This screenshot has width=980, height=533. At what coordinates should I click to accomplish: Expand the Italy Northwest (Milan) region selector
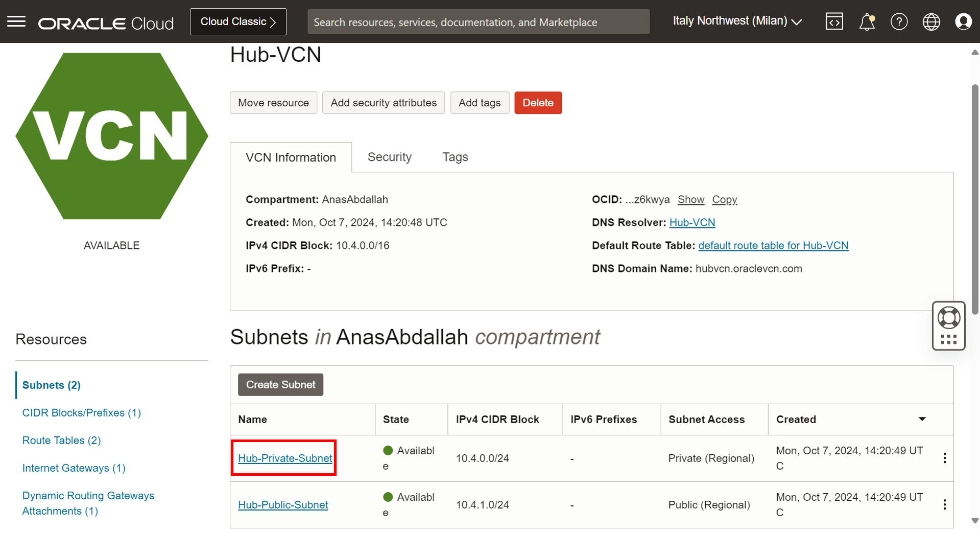[737, 21]
